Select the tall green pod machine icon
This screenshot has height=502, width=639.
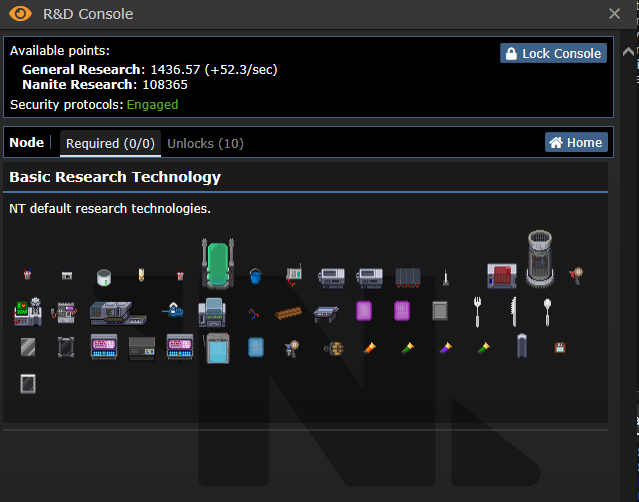pyautogui.click(x=217, y=264)
